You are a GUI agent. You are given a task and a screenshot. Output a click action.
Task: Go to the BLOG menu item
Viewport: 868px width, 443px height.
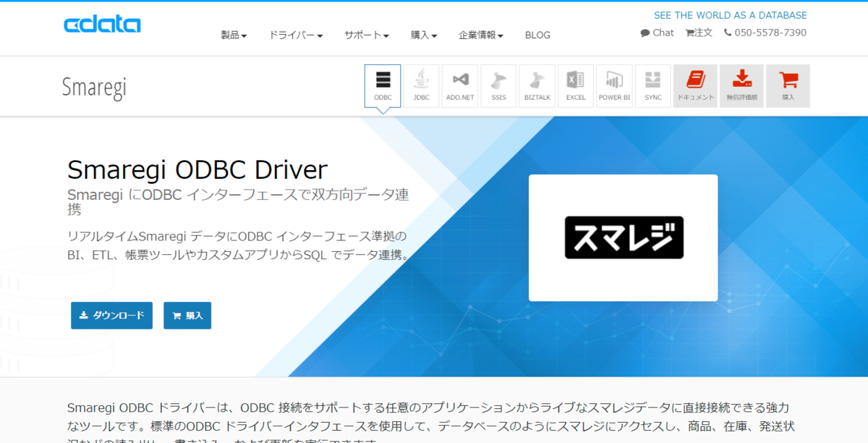pyautogui.click(x=537, y=35)
